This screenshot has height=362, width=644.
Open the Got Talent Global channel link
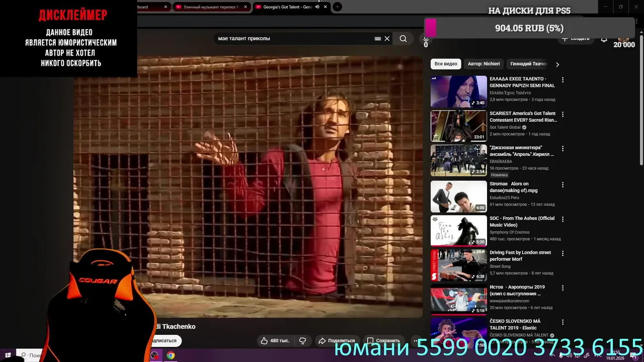505,127
